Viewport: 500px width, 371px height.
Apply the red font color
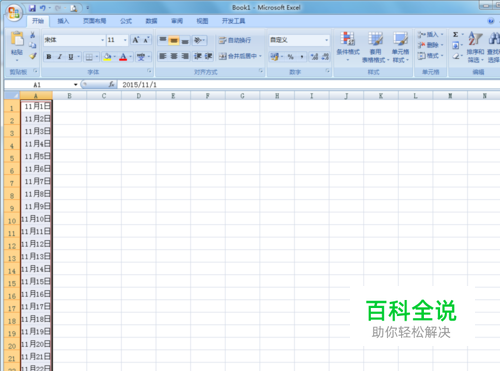pyautogui.click(x=123, y=57)
